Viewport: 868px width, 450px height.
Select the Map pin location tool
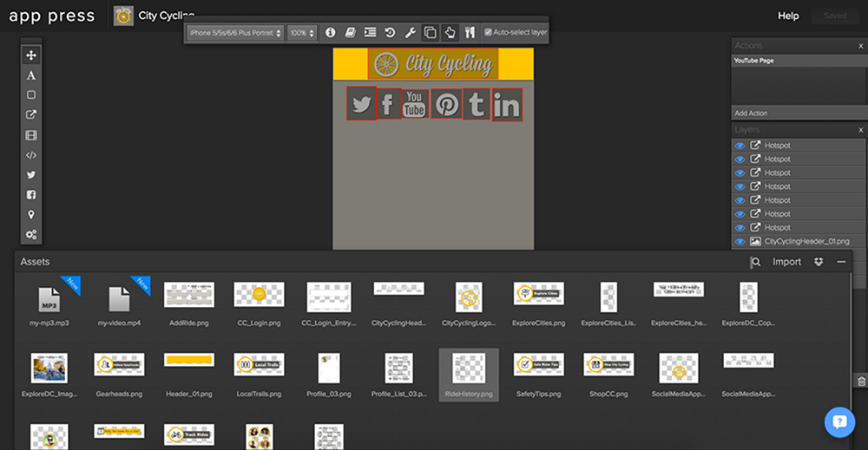click(31, 214)
